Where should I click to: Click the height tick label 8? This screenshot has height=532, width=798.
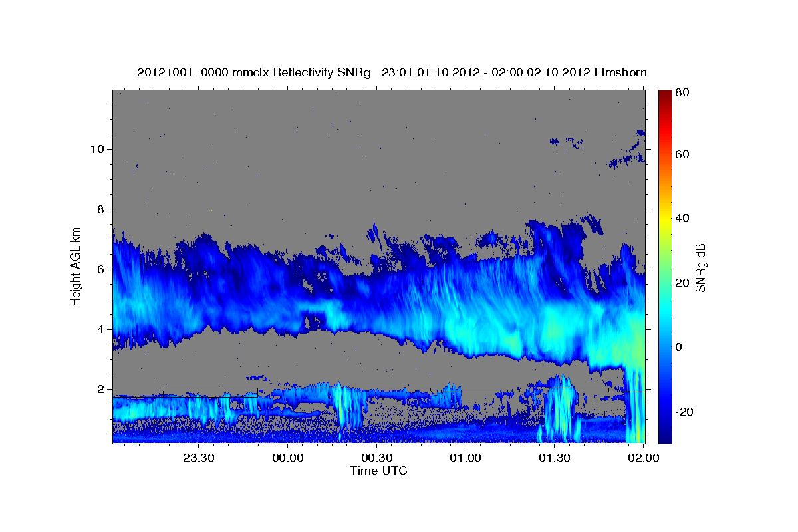click(x=100, y=209)
